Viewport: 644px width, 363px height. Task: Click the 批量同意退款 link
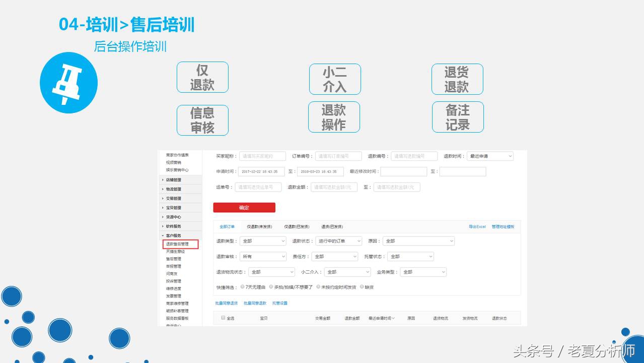(x=256, y=303)
